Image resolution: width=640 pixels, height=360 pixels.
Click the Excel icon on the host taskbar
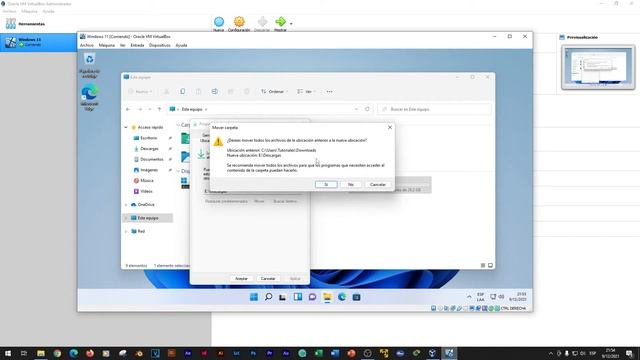(x=318, y=353)
